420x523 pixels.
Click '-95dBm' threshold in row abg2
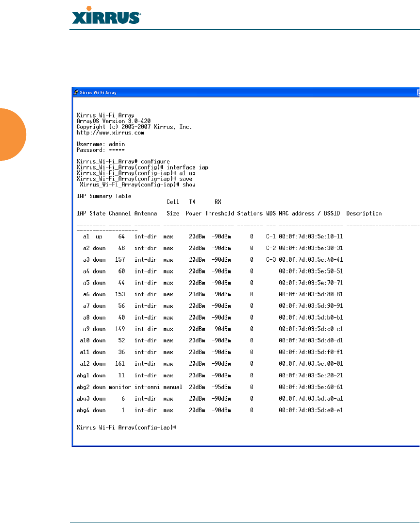221,387
